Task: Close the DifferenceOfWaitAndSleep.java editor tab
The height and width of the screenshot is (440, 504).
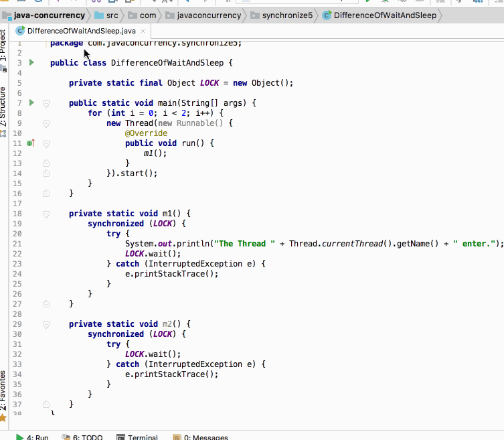Action: 143,31
